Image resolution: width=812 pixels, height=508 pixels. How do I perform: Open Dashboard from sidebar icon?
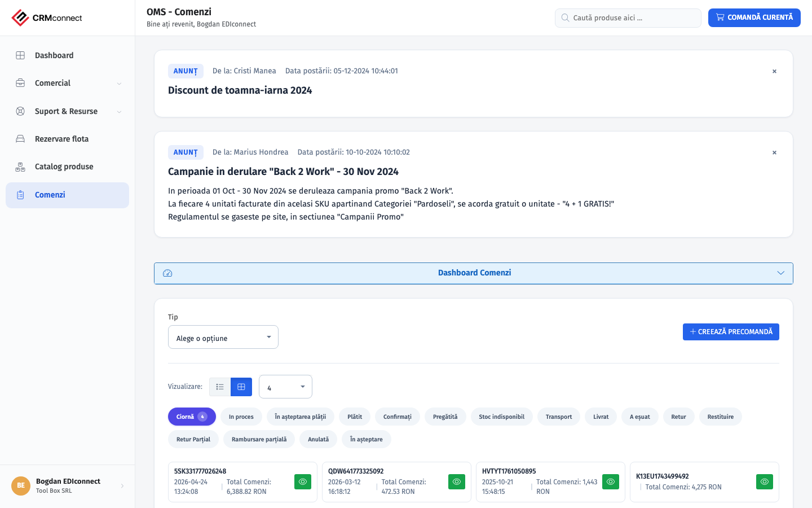pyautogui.click(x=20, y=55)
